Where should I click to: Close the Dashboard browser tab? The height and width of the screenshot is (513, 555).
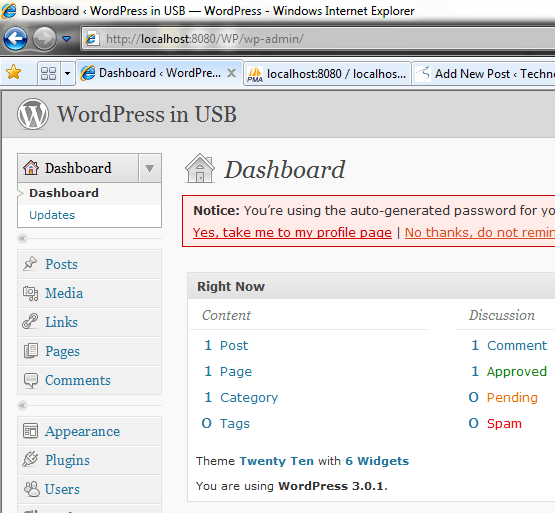[231, 73]
